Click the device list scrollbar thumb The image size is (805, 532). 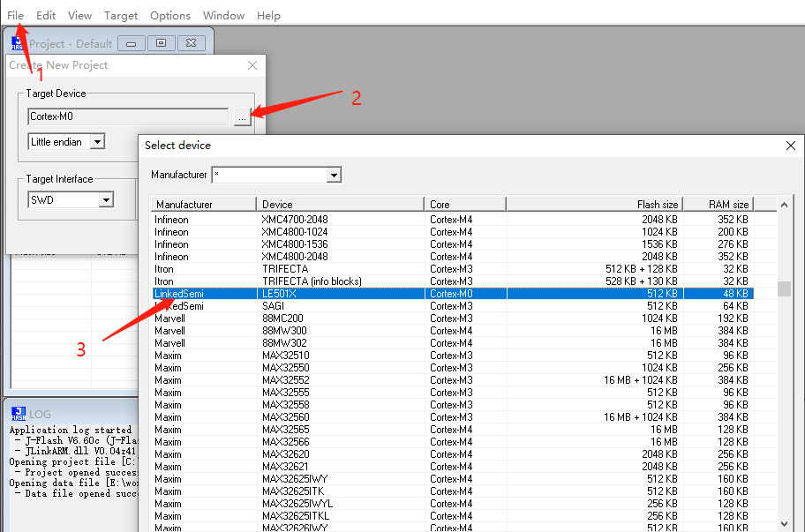tap(784, 288)
